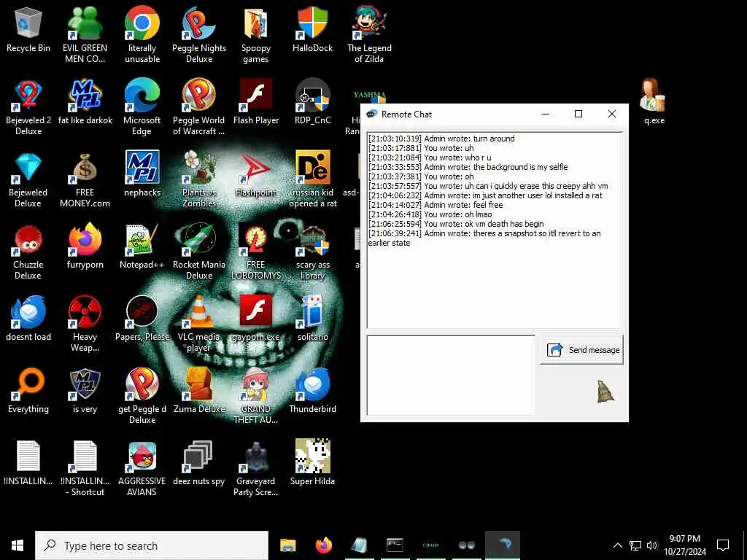
Task: Click the 'You wrote: who r u' line
Action: point(430,157)
